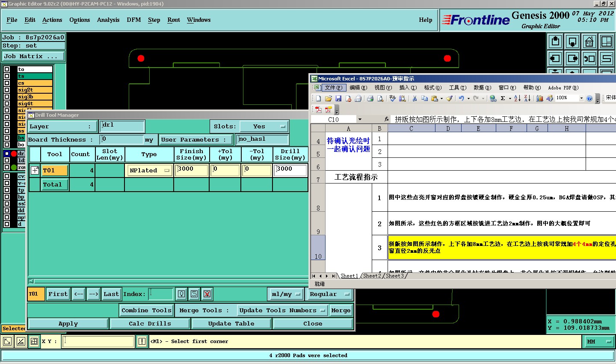Screen dimensions: 616x364
Task: Switch to Excel Sheet2 tab
Action: tap(372, 276)
